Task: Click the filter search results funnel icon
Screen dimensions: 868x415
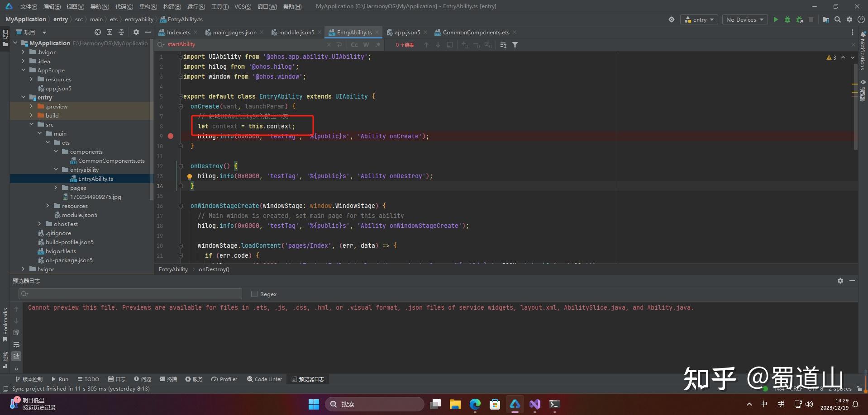Action: tap(515, 45)
